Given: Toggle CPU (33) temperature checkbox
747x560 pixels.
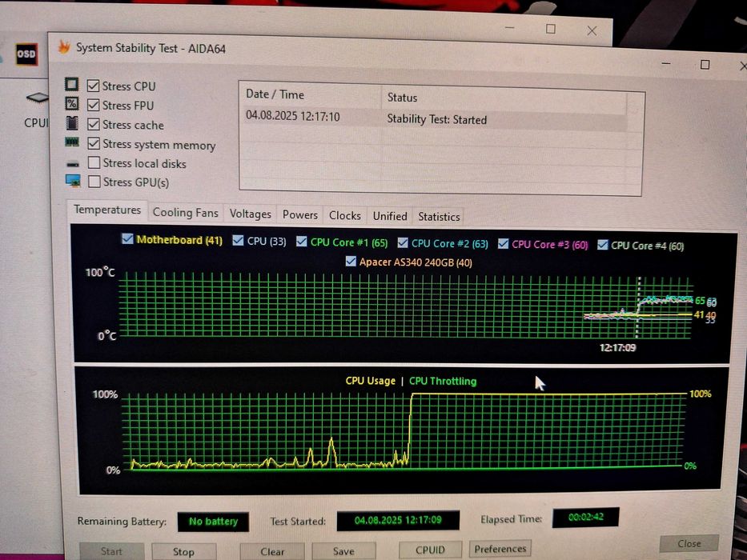Looking at the screenshot, I should tap(238, 241).
